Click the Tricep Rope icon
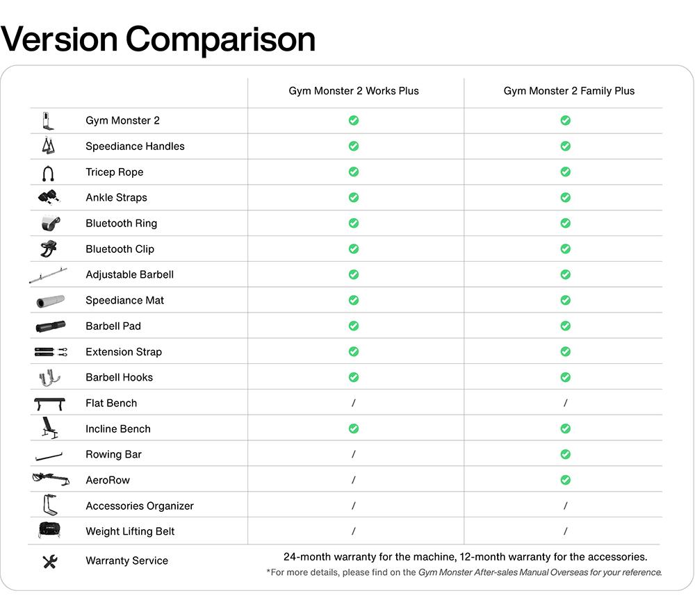 coord(49,174)
